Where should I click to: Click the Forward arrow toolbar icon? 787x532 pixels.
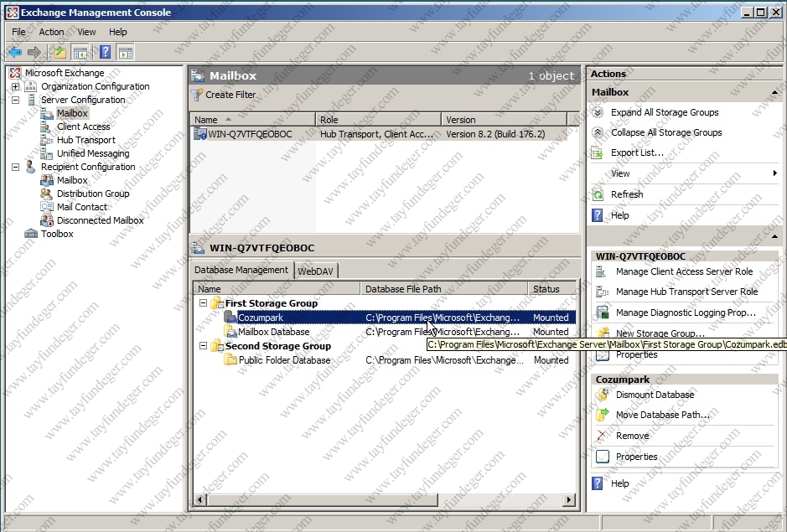[34, 52]
